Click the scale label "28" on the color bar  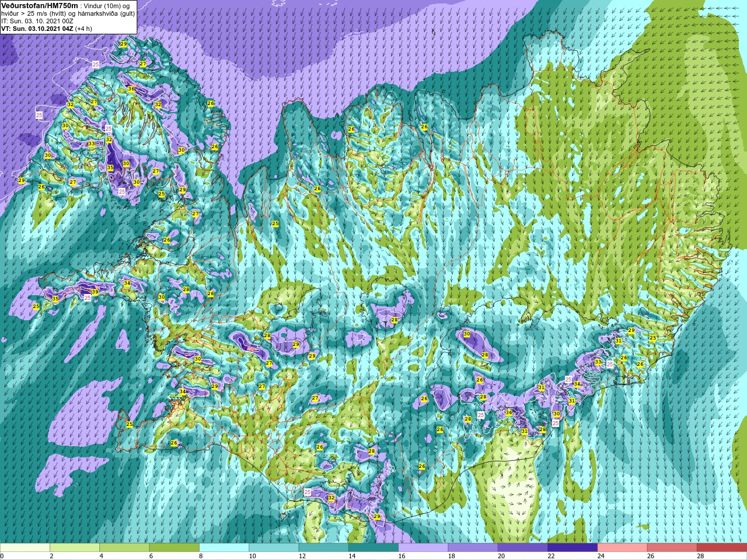pyautogui.click(x=700, y=556)
